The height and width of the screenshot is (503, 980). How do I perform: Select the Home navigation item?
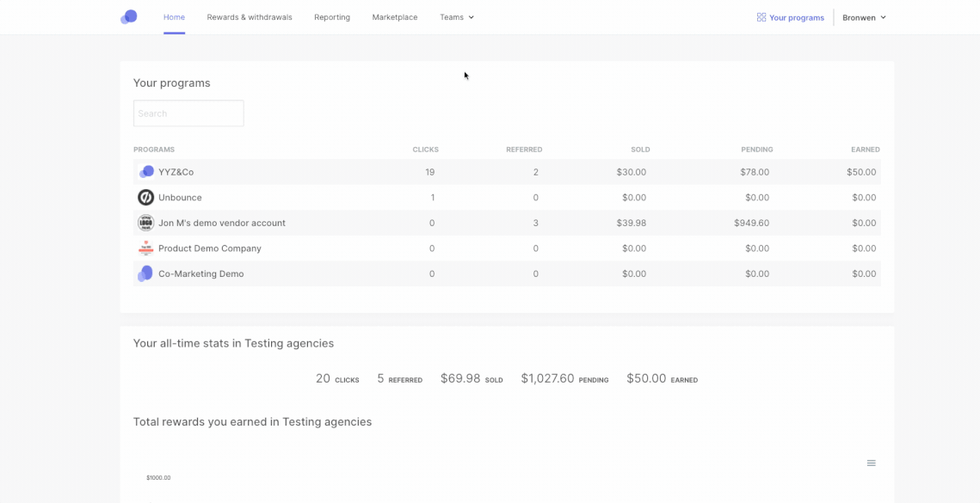tap(174, 16)
